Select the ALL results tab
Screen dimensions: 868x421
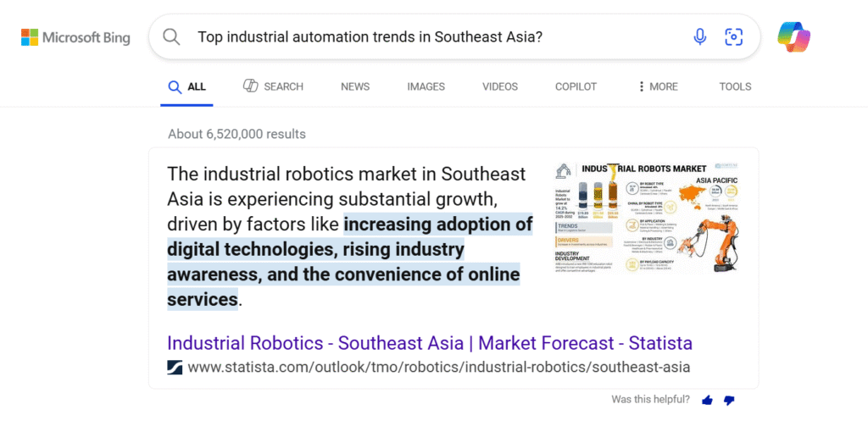pyautogui.click(x=186, y=87)
